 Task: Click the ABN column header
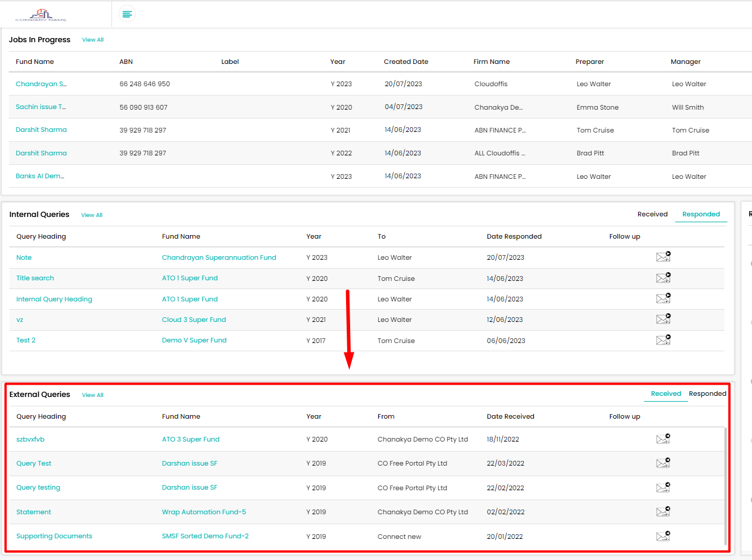point(126,62)
